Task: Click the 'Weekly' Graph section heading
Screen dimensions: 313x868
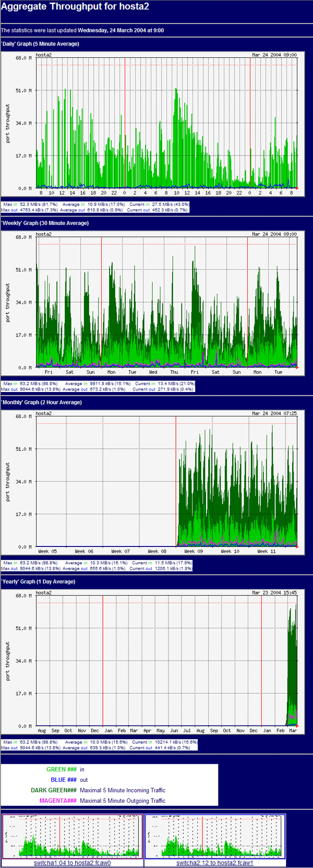Action: point(45,223)
